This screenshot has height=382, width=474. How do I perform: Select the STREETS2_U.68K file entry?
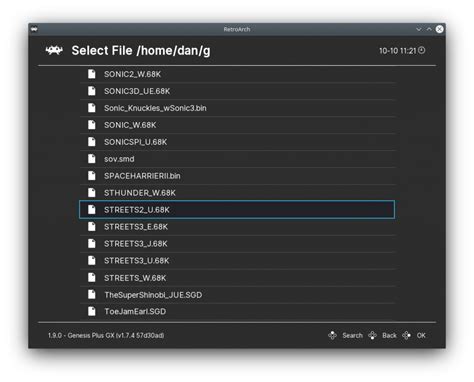pyautogui.click(x=237, y=210)
